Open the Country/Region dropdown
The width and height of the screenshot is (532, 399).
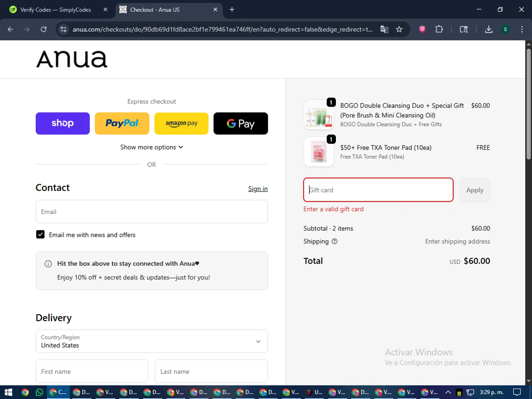click(152, 341)
